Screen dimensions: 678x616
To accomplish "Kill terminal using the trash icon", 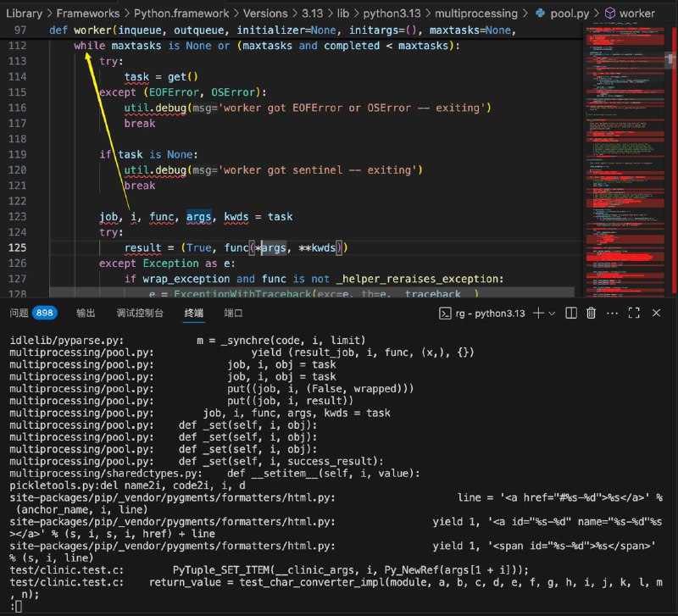I will (x=591, y=314).
